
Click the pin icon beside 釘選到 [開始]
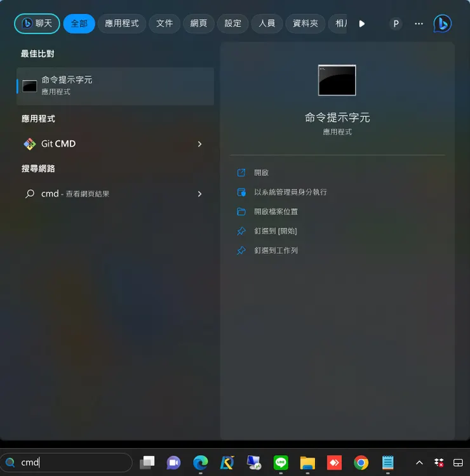pyautogui.click(x=241, y=231)
